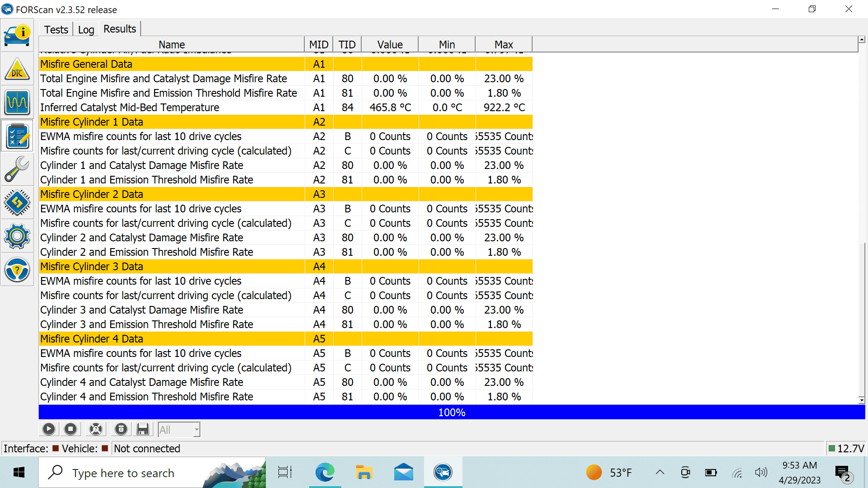This screenshot has width=868, height=488.
Task: Select Total Engine Misfire and Emission Threshold row
Action: 286,93
